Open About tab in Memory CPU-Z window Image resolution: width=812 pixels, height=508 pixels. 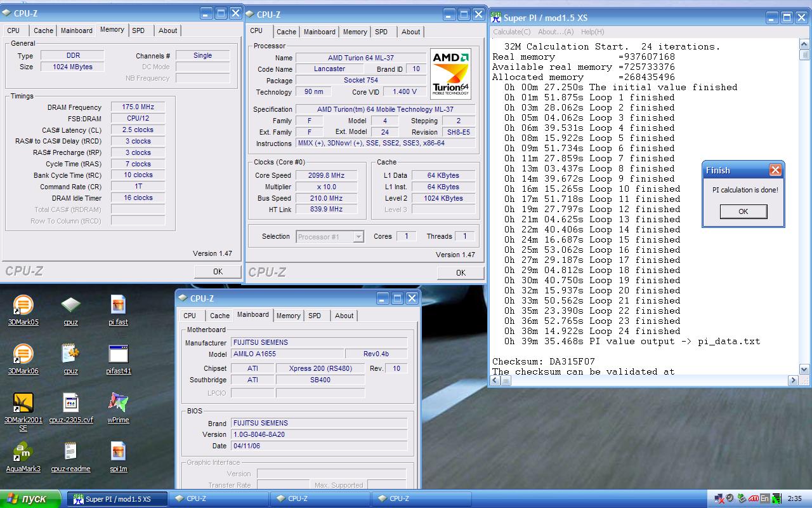pos(168,30)
